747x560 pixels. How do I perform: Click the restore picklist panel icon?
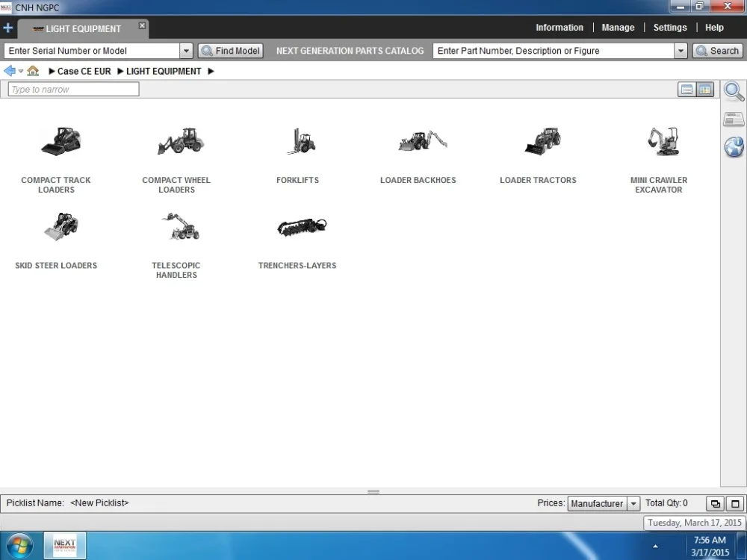pos(716,503)
